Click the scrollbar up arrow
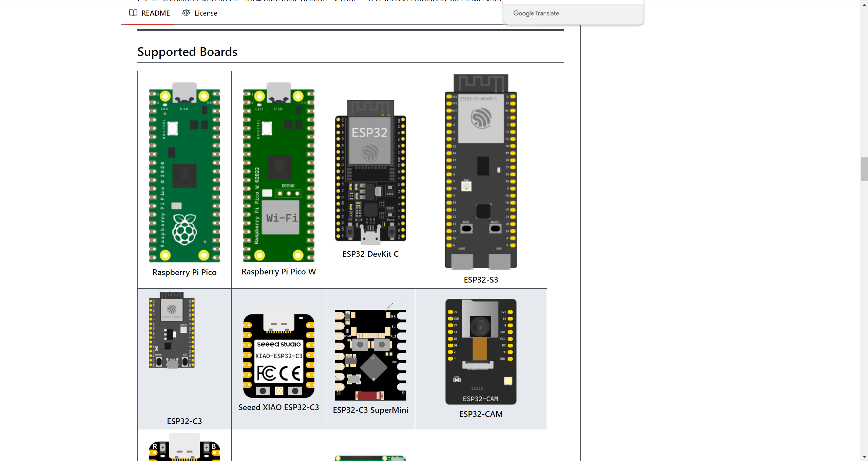Viewport: 868px width, 461px height. click(864, 4)
